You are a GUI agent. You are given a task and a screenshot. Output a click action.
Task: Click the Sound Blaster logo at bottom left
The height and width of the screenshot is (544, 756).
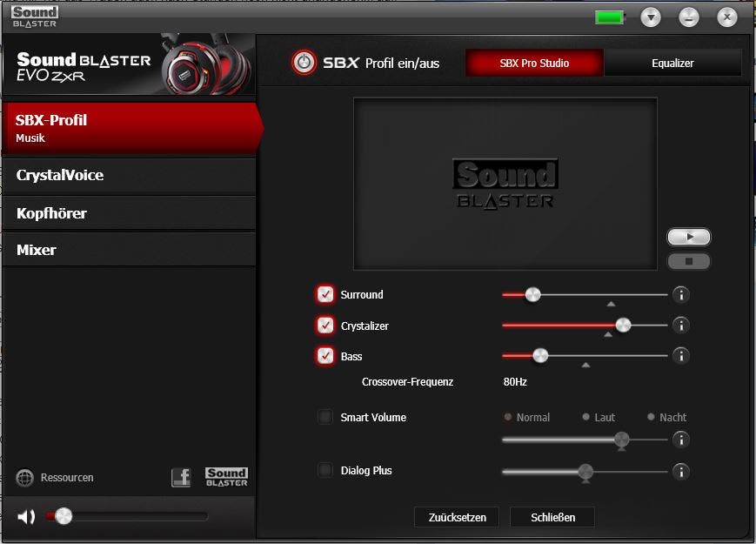[x=226, y=478]
